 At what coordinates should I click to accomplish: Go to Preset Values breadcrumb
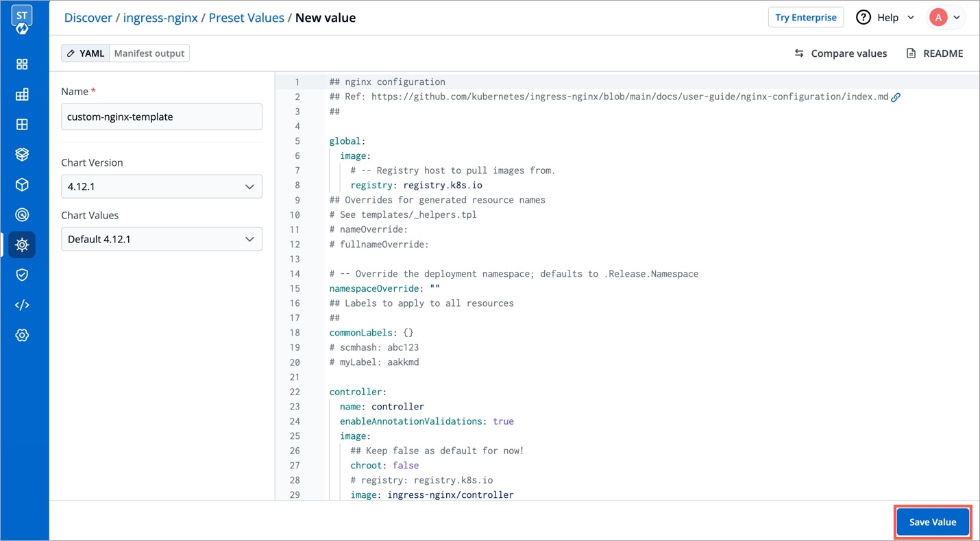[x=246, y=18]
